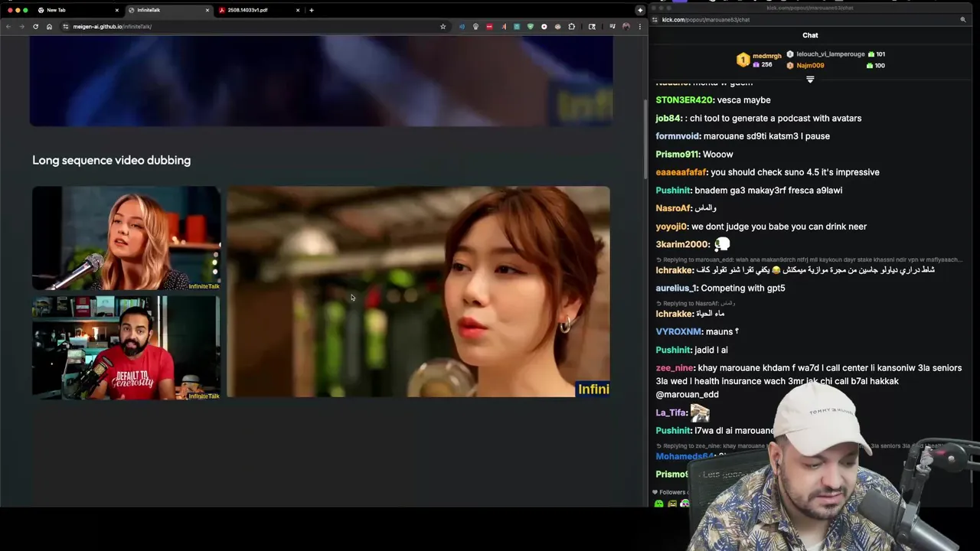Click the Chat title in Kick popout
Image resolution: width=980 pixels, height=551 pixels.
pos(810,35)
